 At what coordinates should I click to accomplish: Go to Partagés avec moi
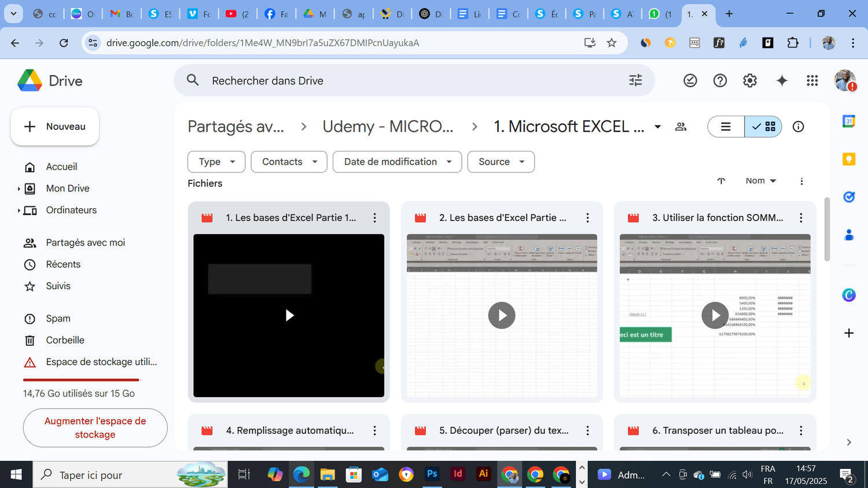tap(85, 243)
